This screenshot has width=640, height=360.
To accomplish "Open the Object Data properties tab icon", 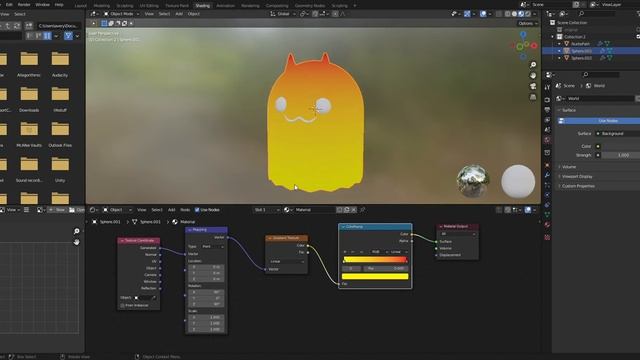I will [x=547, y=214].
